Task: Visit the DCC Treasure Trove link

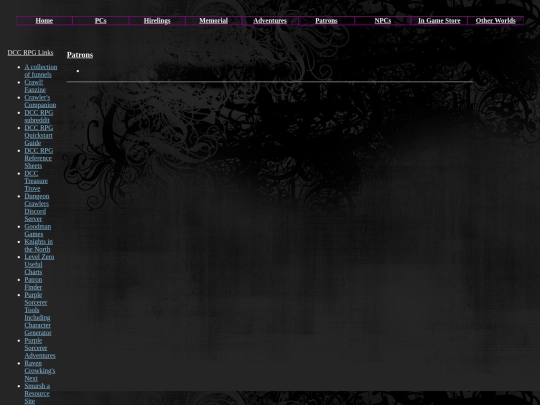Action: 36,181
